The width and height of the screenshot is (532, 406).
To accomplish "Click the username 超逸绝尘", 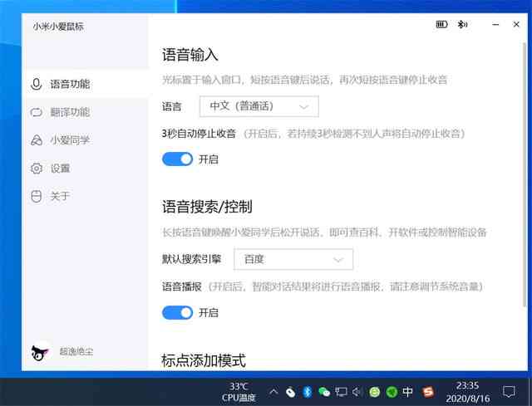I will [x=76, y=351].
